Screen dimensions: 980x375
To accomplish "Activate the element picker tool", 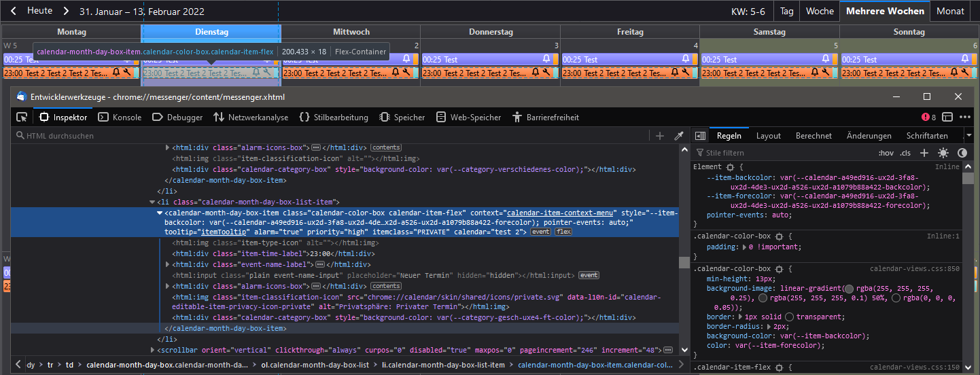I will pos(22,117).
